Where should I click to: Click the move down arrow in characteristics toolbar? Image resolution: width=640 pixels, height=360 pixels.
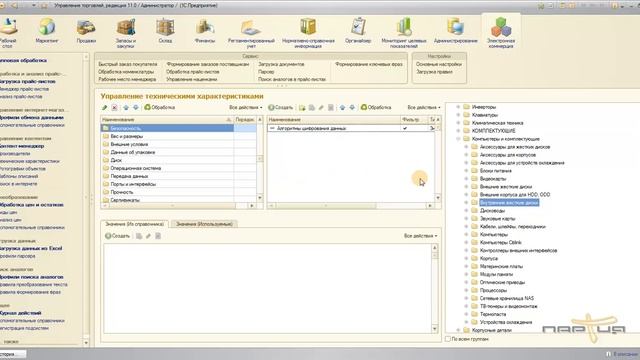(352, 107)
